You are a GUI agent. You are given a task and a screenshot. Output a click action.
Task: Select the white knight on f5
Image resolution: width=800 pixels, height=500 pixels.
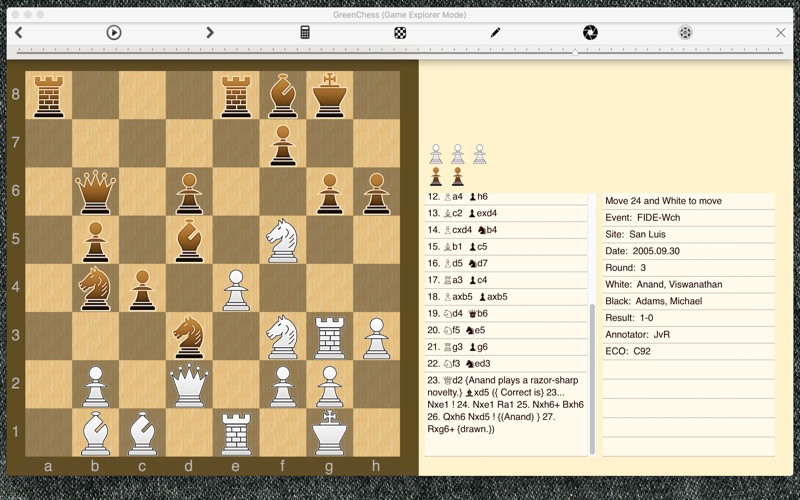[x=283, y=240]
